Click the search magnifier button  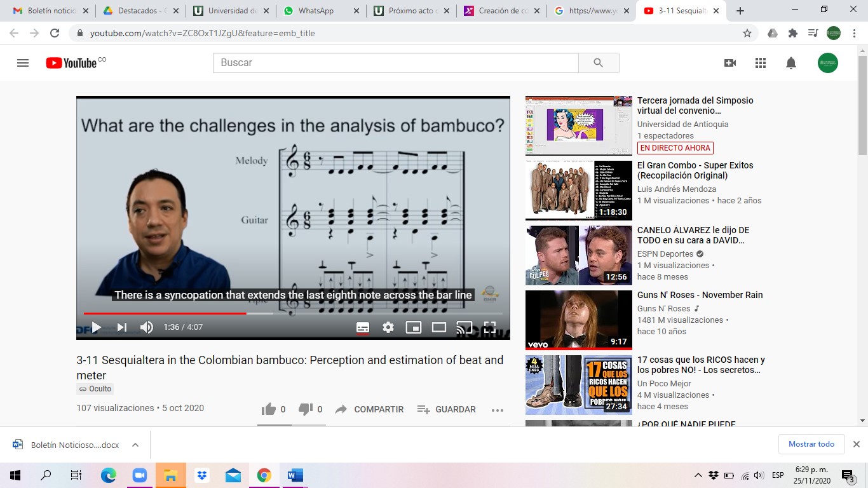[x=599, y=63]
